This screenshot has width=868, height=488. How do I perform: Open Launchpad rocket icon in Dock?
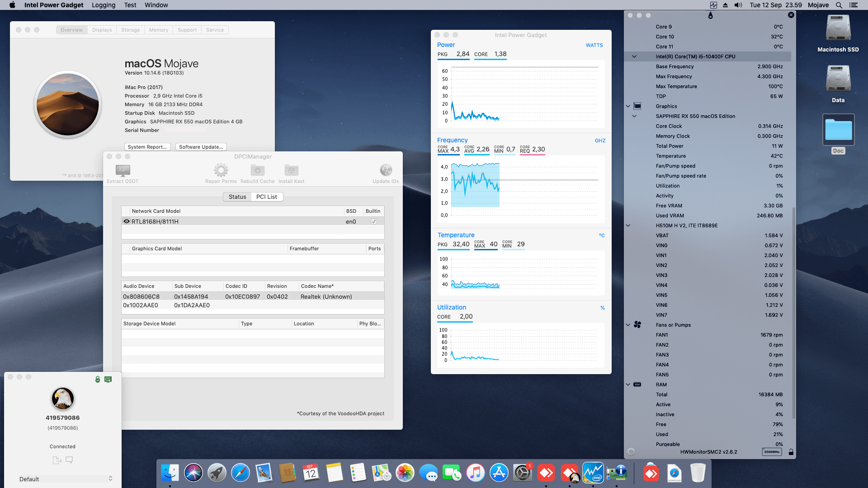[x=217, y=473]
